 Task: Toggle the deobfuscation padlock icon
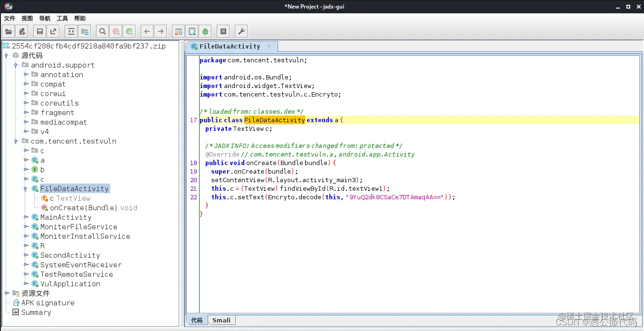point(178,32)
